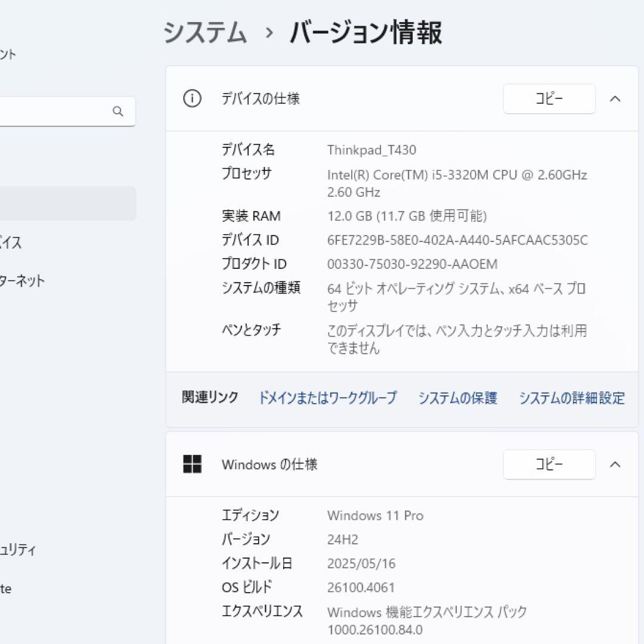This screenshot has height=644, width=644.
Task: Click the プロセッサ label
Action: point(247,174)
